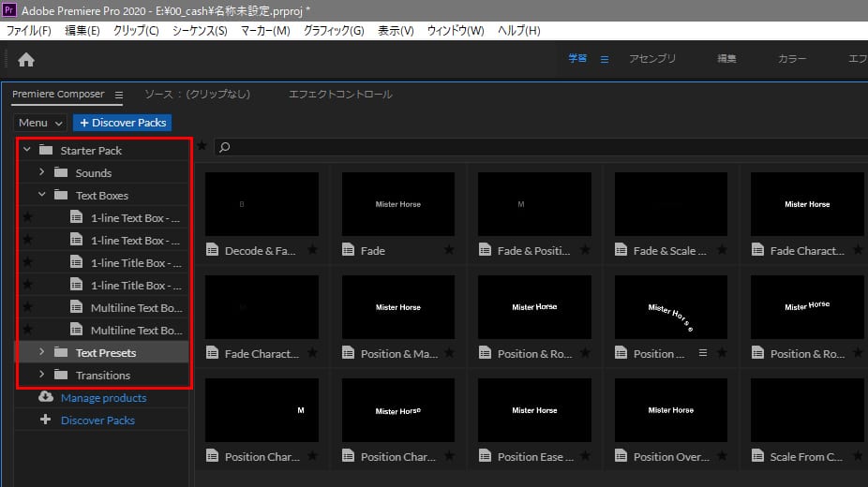Select the curved Position preset thumbnail
The image size is (868, 487).
coord(671,307)
